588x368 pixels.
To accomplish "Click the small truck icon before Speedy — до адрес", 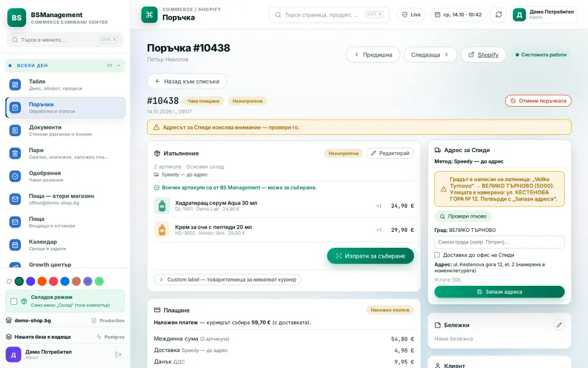I will [156, 175].
